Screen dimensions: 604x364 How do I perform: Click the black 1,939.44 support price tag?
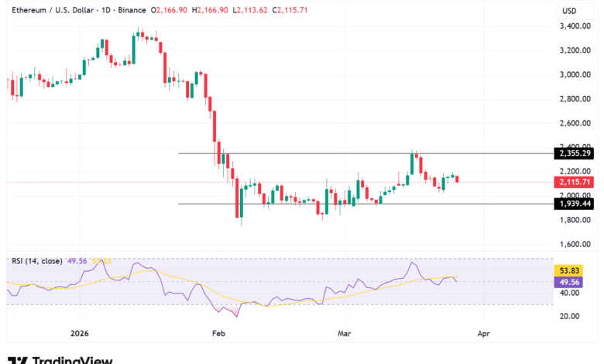574,204
